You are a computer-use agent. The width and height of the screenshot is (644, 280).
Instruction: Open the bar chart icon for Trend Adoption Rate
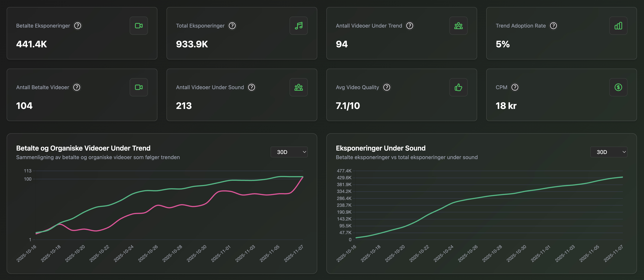click(618, 25)
